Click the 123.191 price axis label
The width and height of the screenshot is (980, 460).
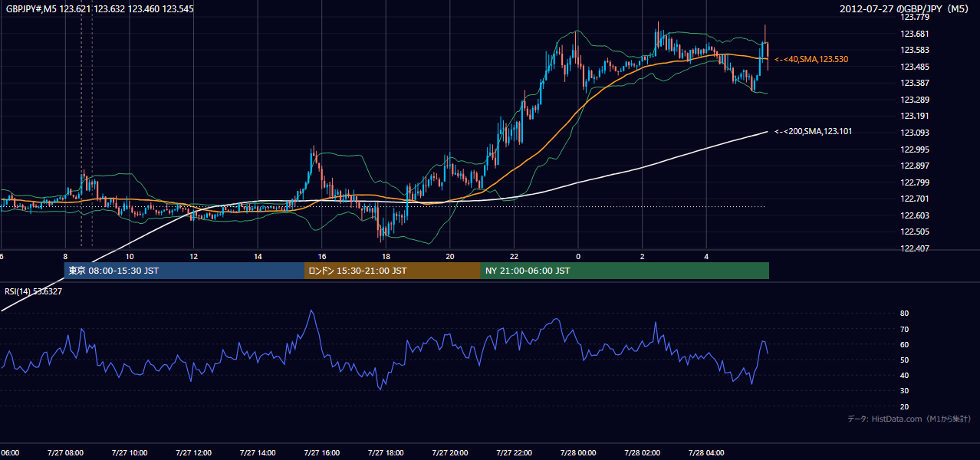pyautogui.click(x=914, y=117)
